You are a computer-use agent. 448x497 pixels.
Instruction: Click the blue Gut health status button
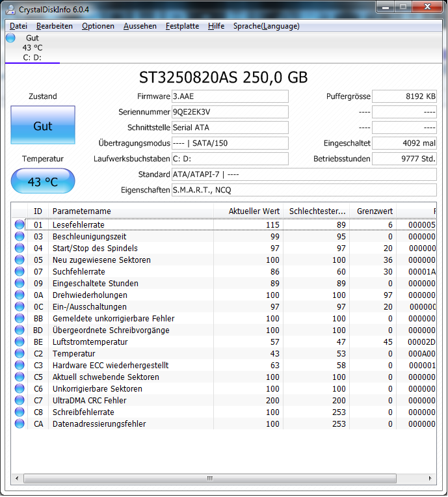pyautogui.click(x=43, y=125)
